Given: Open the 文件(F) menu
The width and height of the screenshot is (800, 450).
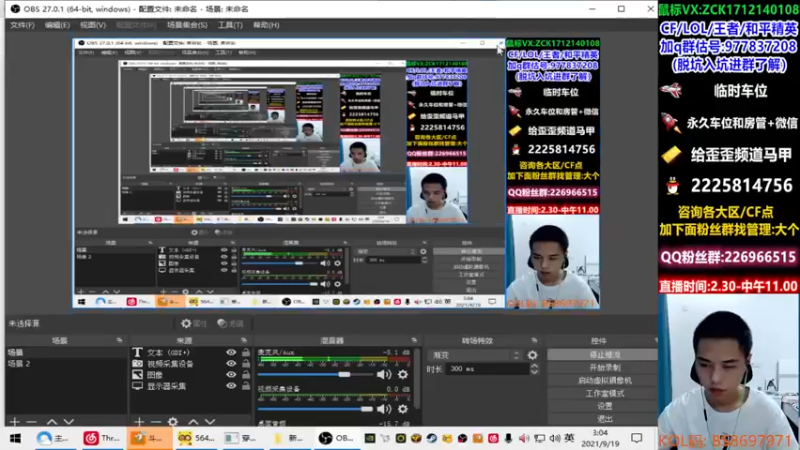Looking at the screenshot, I should [x=22, y=25].
